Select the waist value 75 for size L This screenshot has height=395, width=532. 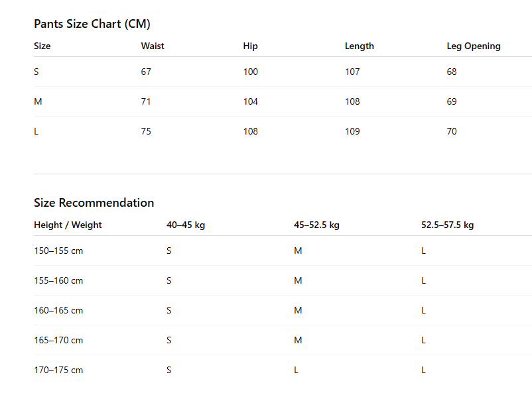(x=146, y=131)
